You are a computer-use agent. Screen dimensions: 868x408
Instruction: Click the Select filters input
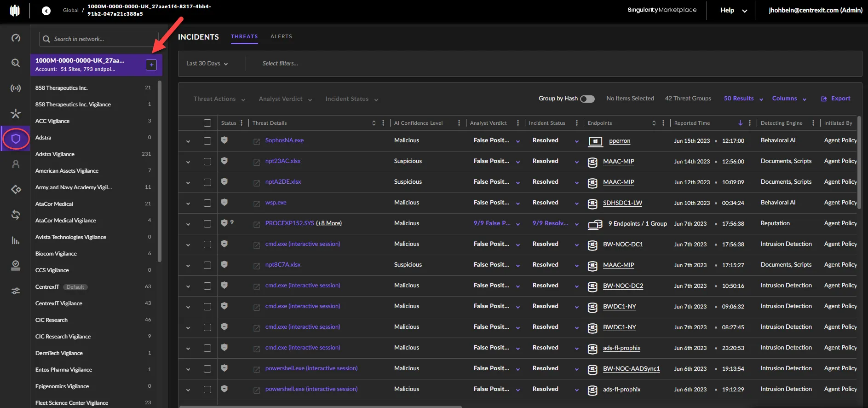[x=280, y=64]
